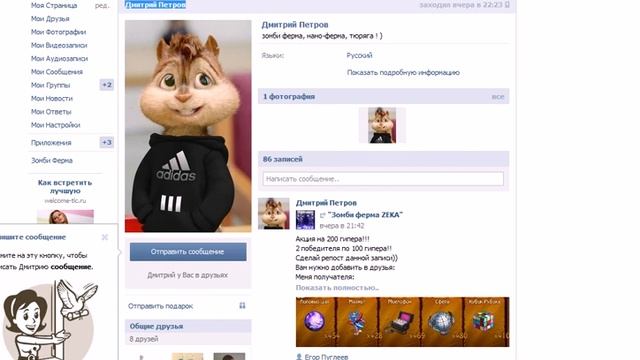Screen dimensions: 640x360
Task: Click the все link in the photos header
Action: (498, 97)
